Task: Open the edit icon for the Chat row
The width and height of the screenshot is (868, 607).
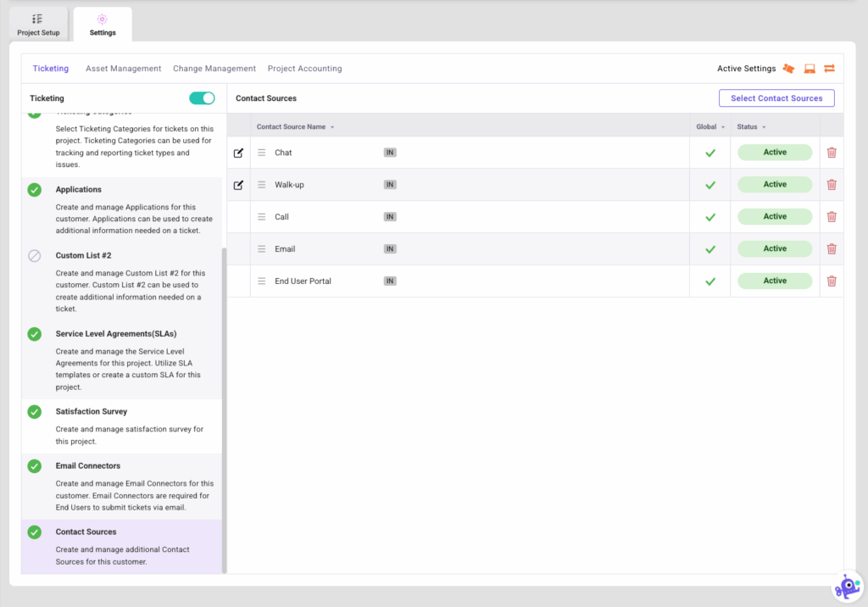Action: (238, 152)
